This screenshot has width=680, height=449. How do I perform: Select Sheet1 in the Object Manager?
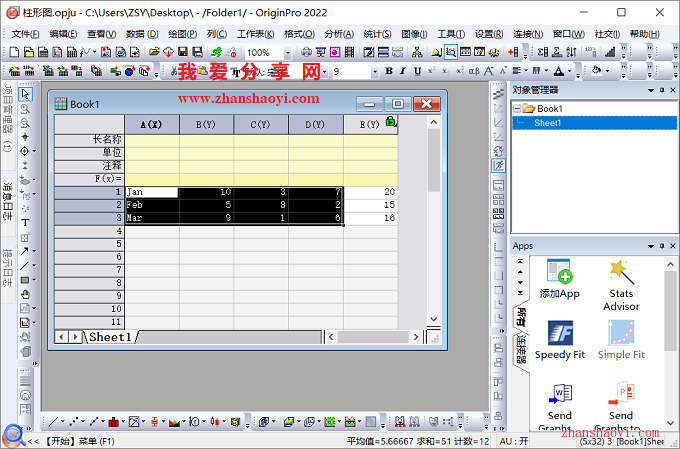point(547,123)
